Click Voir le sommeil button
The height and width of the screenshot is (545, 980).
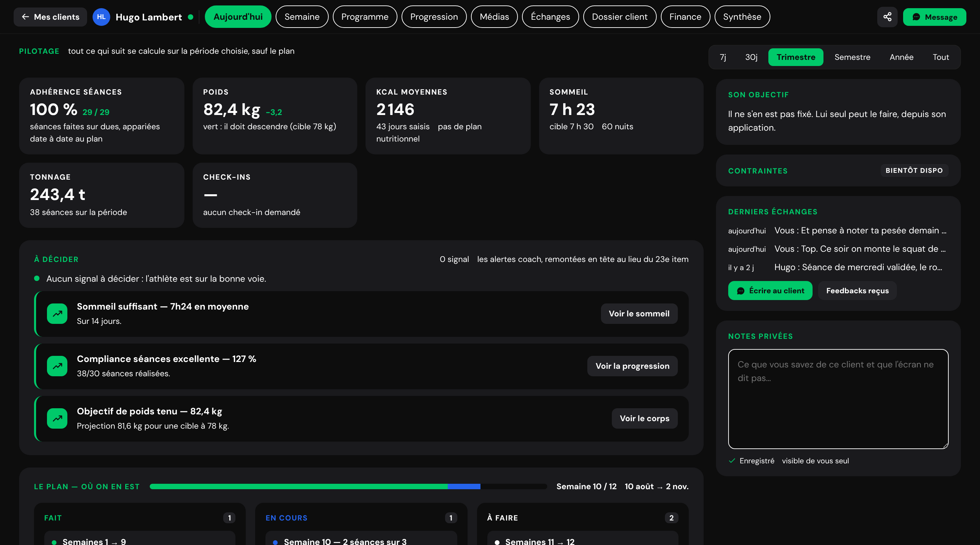[639, 313]
